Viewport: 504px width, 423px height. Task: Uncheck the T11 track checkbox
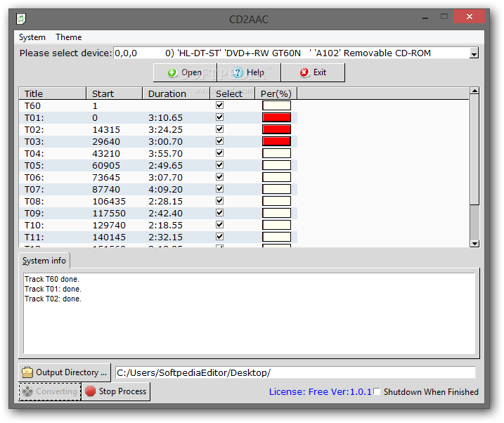219,237
